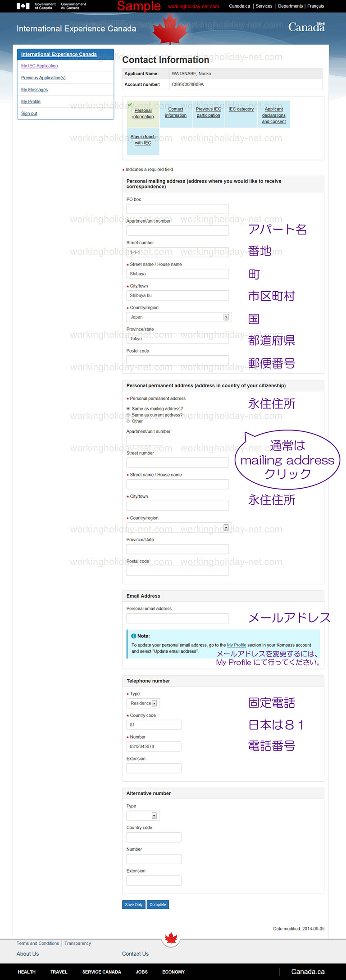This screenshot has height=980, width=346.
Task: Click the Personal email address field
Action: (x=178, y=618)
